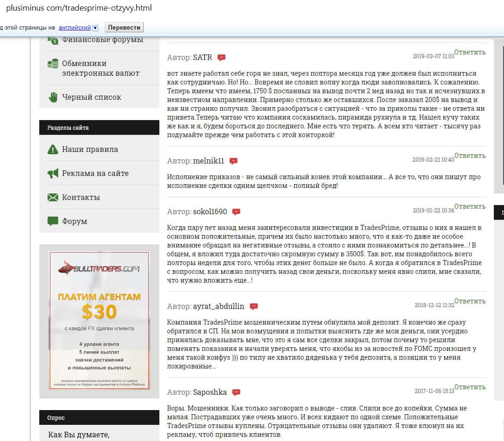The height and width of the screenshot is (441, 504).
Task: Click the page URL text plusiminus.com/tradesprime-otzyvy.html
Action: click(79, 8)
